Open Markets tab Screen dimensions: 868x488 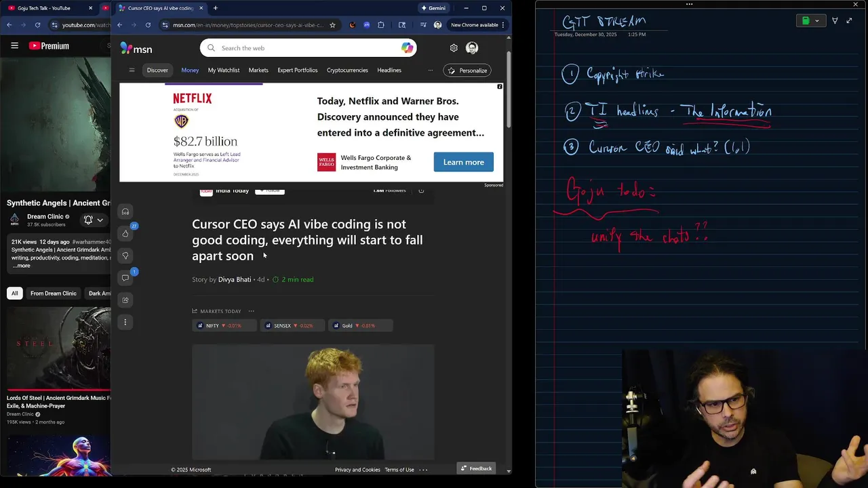(258, 70)
